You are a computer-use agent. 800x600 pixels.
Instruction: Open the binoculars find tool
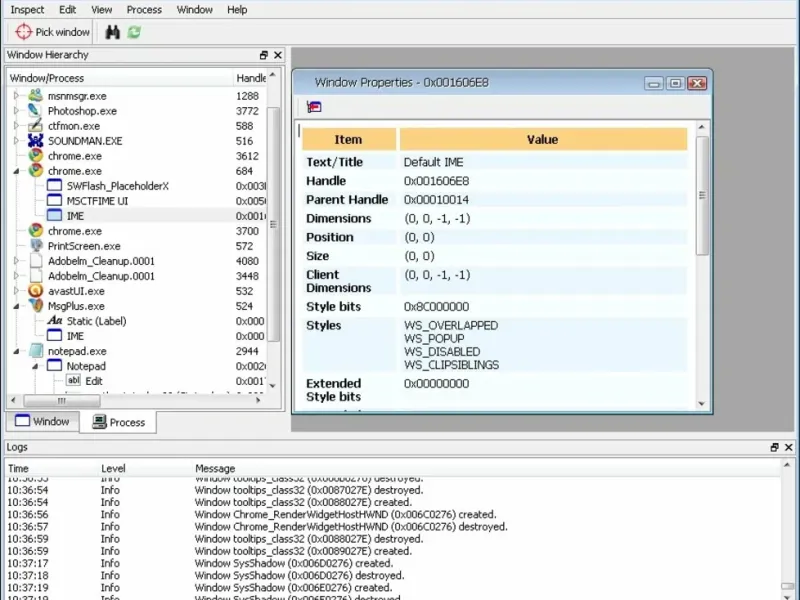coord(112,32)
